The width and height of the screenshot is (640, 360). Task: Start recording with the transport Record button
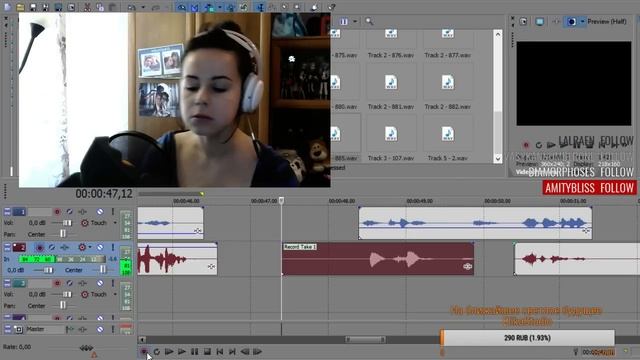[144, 351]
